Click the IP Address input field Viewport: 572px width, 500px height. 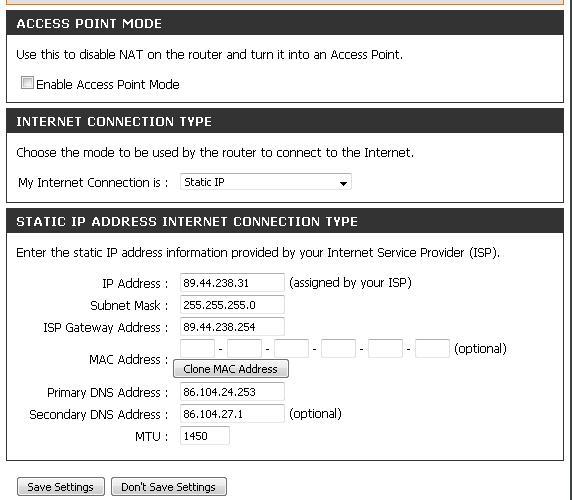pyautogui.click(x=232, y=283)
